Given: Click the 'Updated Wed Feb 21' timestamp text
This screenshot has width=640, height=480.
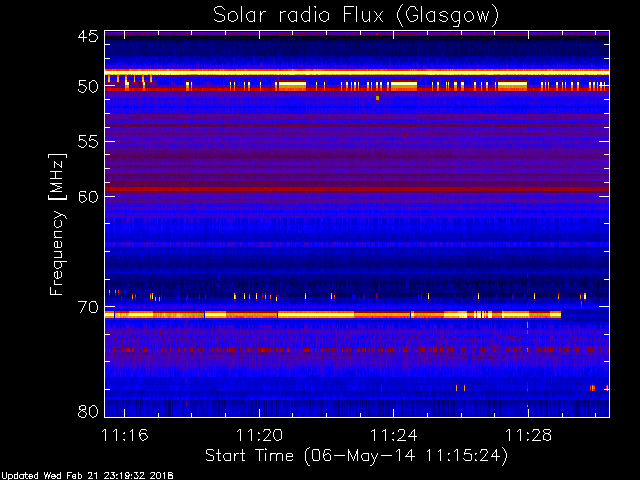Looking at the screenshot, I should click(x=87, y=476).
